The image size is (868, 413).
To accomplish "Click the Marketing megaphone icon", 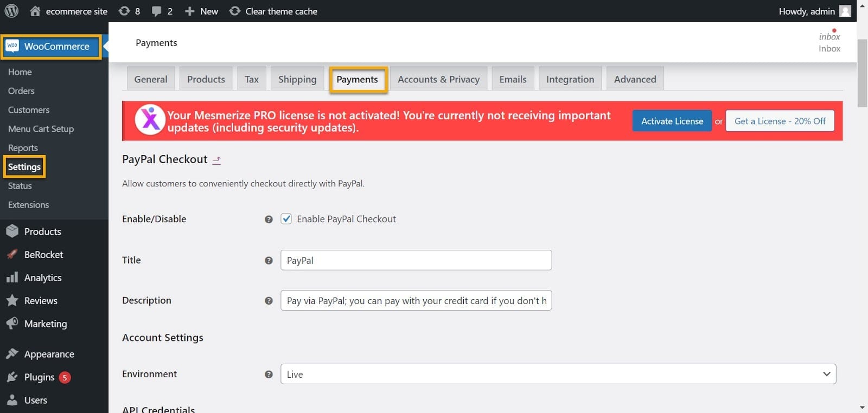I will tap(12, 324).
